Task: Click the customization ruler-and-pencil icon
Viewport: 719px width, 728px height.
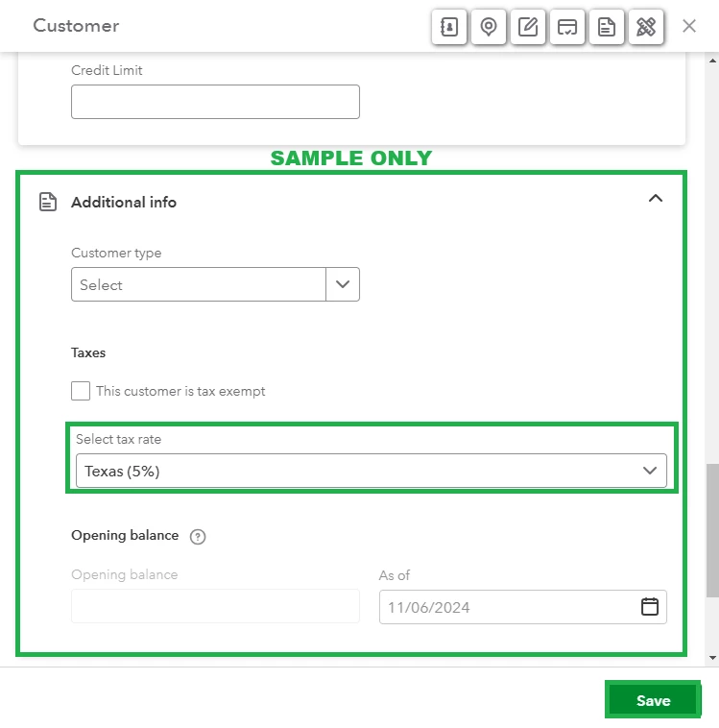Action: tap(646, 27)
